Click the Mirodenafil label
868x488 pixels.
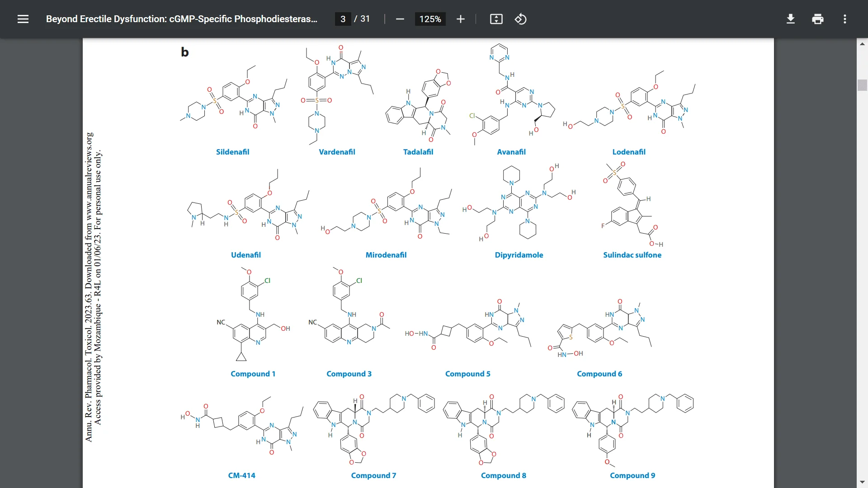386,255
